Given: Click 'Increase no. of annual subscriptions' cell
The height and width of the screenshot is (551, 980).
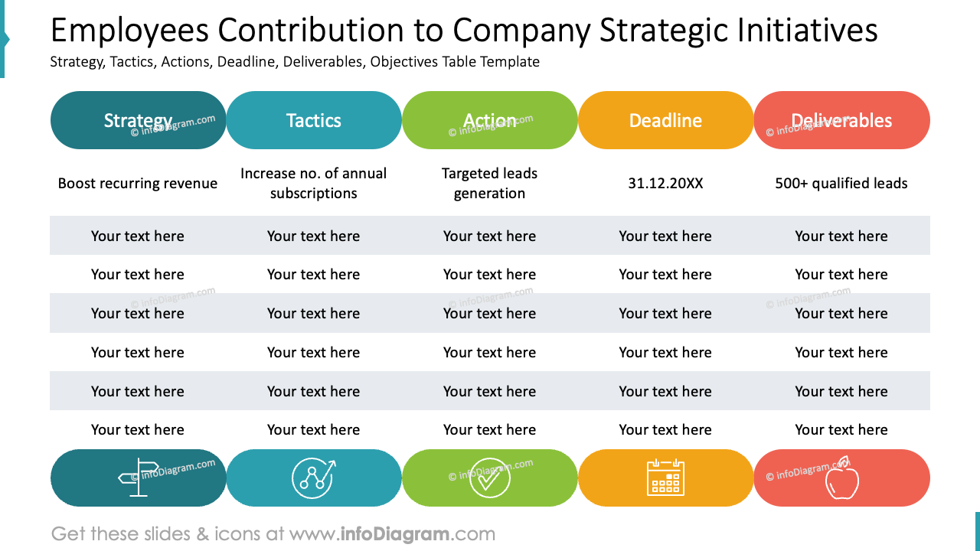Looking at the screenshot, I should tap(314, 184).
